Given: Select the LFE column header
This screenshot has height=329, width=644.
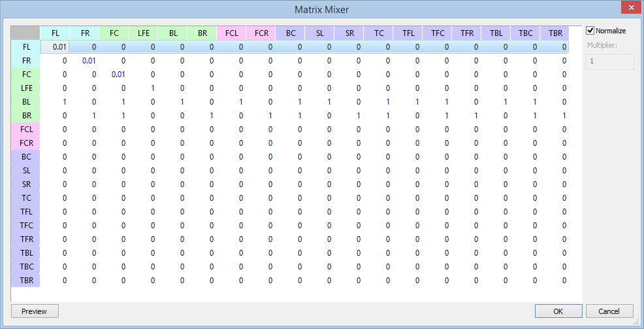Looking at the screenshot, I should [143, 33].
